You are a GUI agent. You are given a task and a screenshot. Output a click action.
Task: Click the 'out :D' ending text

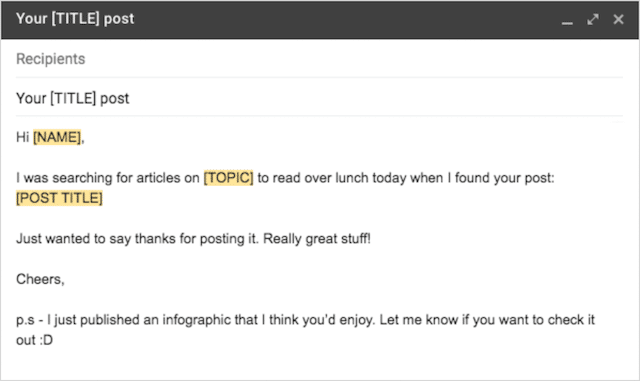coord(35,340)
